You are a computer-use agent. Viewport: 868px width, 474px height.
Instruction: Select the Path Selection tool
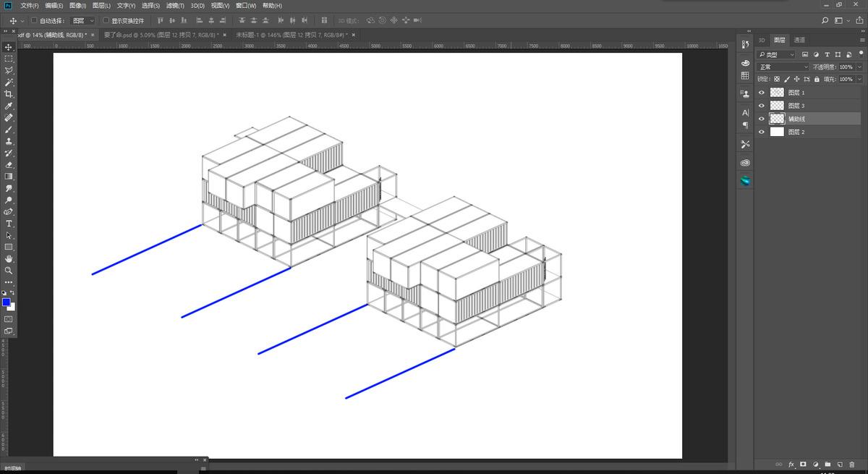[x=9, y=235]
